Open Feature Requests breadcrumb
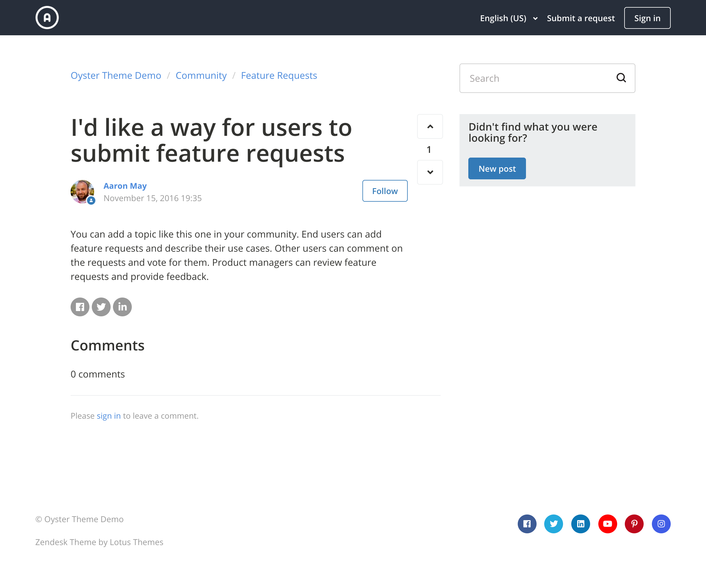Screen dimensions: 706x588 [x=279, y=75]
